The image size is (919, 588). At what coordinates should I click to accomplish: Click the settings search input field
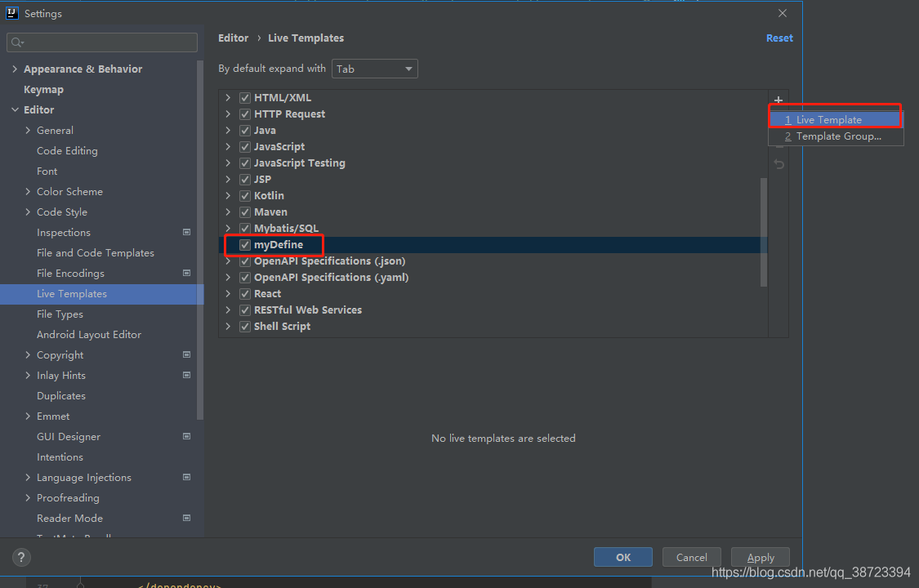[x=102, y=42]
